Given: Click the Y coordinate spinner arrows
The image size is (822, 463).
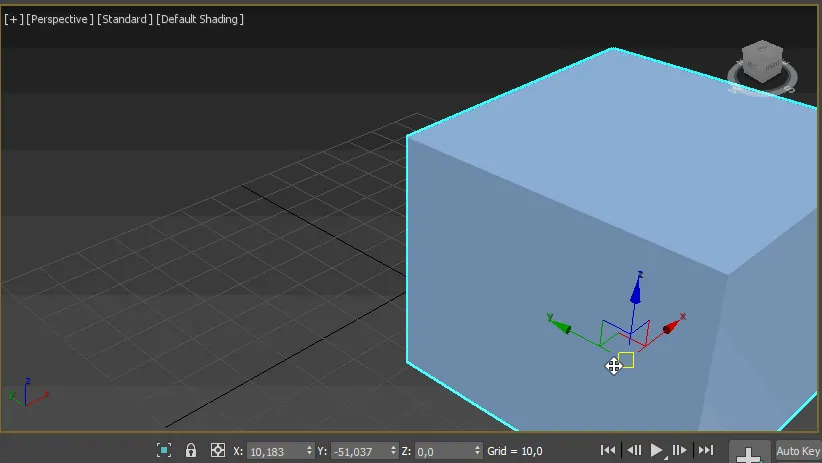Looking at the screenshot, I should [x=393, y=452].
